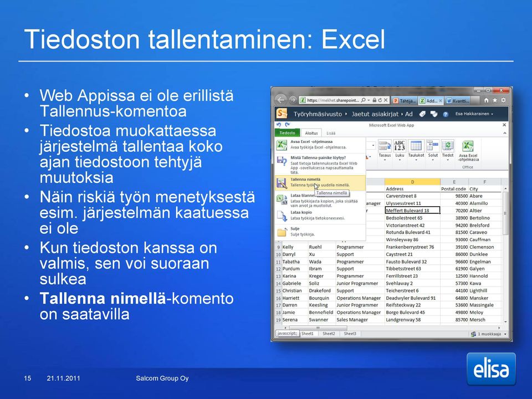Select cell Carverstreet 8
The width and height of the screenshot is (532, 399).
point(412,196)
